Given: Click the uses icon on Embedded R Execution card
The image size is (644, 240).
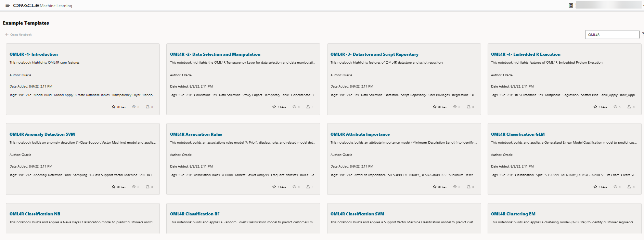Looking at the screenshot, I should point(629,107).
